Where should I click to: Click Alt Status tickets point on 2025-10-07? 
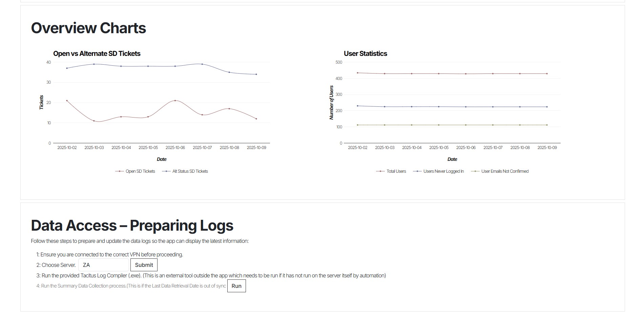pyautogui.click(x=202, y=64)
